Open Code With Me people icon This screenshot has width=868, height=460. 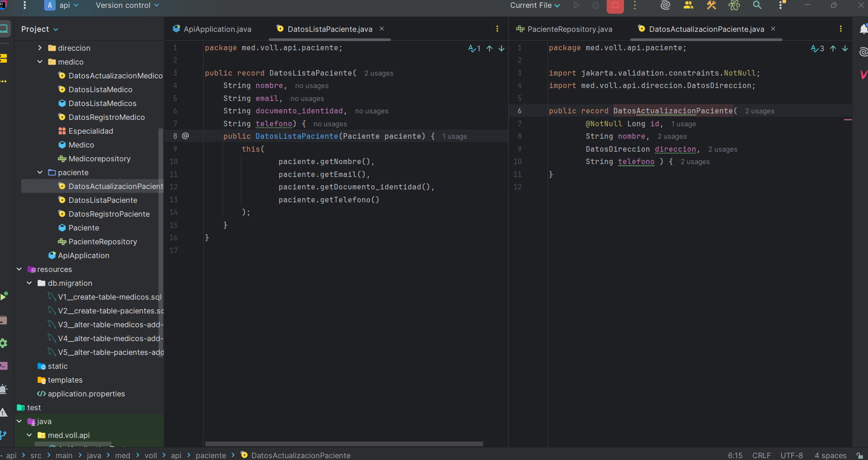click(x=688, y=5)
